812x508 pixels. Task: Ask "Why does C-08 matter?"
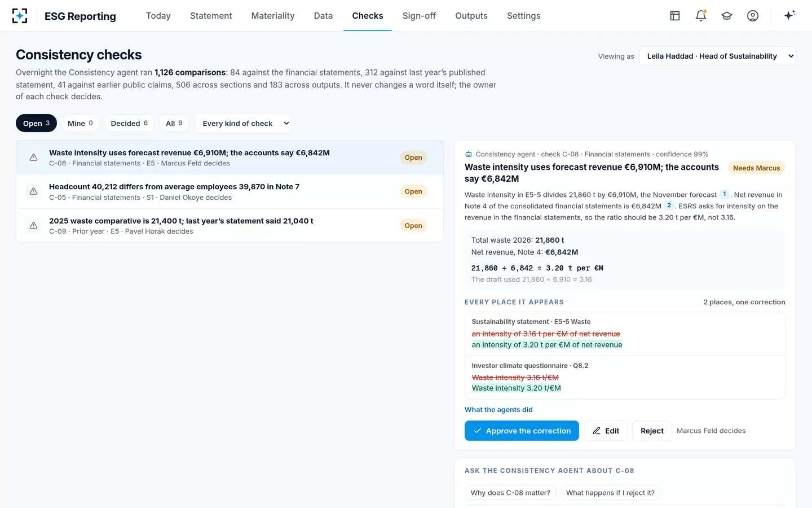[x=510, y=493]
